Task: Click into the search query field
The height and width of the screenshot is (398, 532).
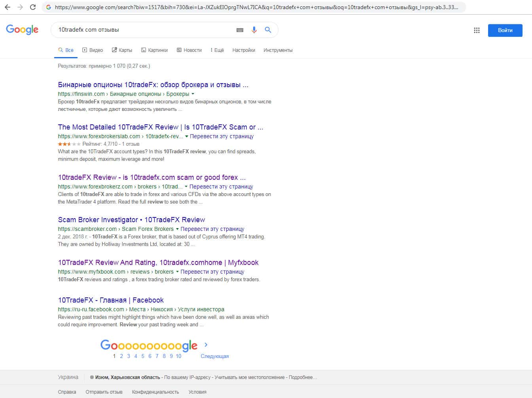Action: [145, 30]
